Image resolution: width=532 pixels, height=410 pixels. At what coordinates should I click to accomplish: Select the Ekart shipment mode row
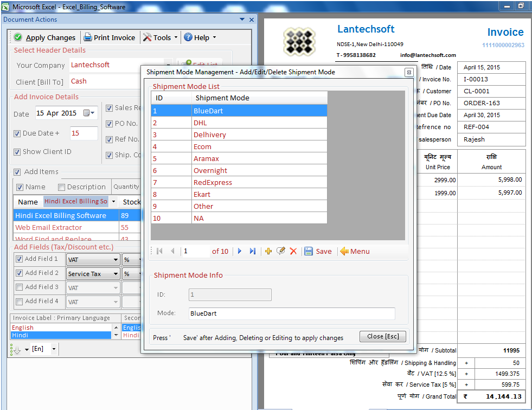[x=239, y=194]
